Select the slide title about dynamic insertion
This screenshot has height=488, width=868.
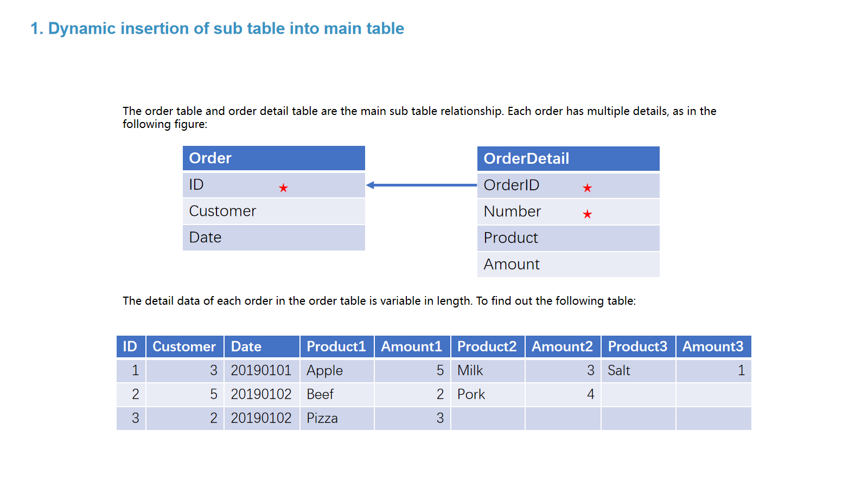(217, 28)
